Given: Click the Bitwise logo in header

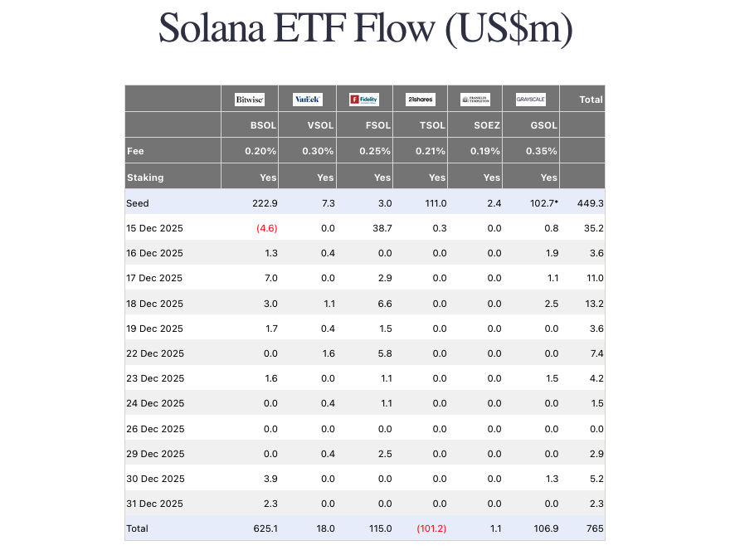Looking at the screenshot, I should (249, 100).
